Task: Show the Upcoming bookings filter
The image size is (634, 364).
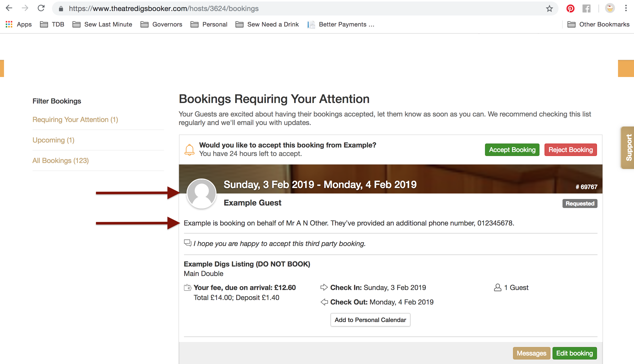Action: (x=53, y=140)
